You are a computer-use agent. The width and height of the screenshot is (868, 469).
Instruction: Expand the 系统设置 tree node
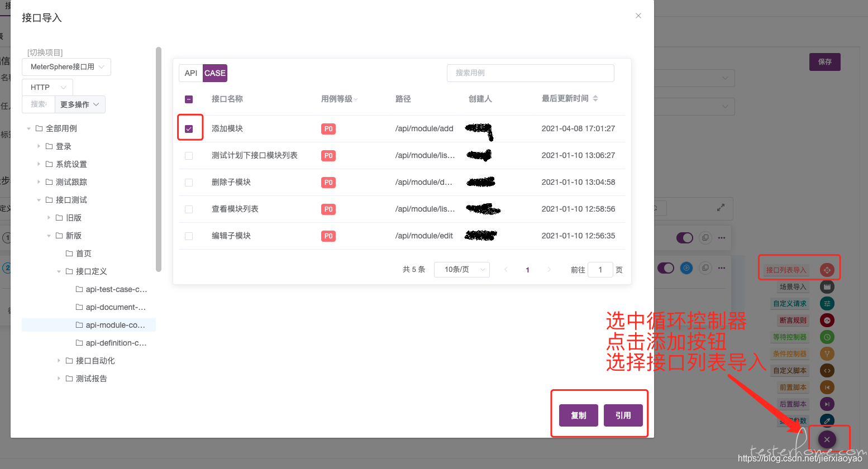tap(39, 164)
